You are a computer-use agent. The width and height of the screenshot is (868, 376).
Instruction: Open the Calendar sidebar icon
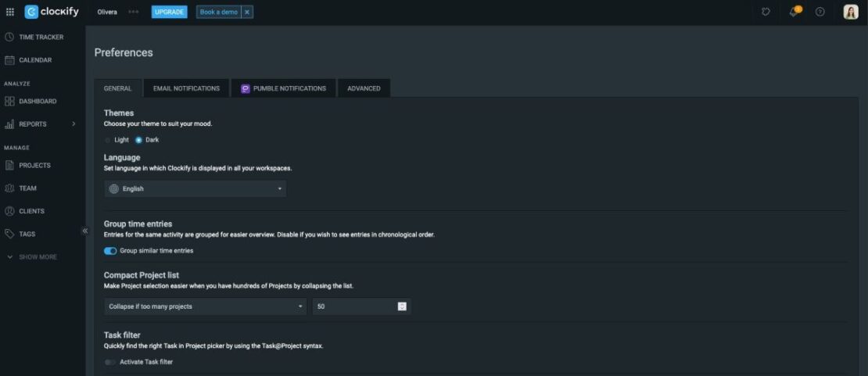click(10, 60)
